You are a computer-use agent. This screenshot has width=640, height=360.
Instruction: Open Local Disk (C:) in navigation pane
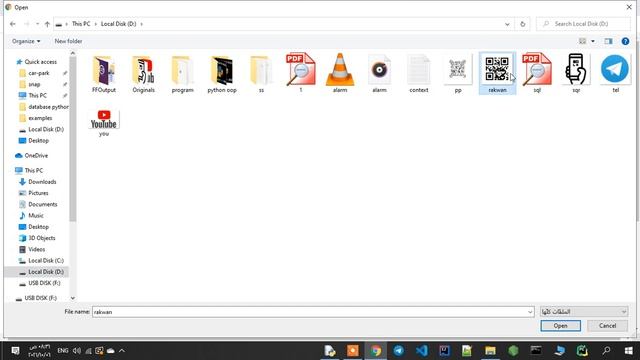pyautogui.click(x=46, y=260)
